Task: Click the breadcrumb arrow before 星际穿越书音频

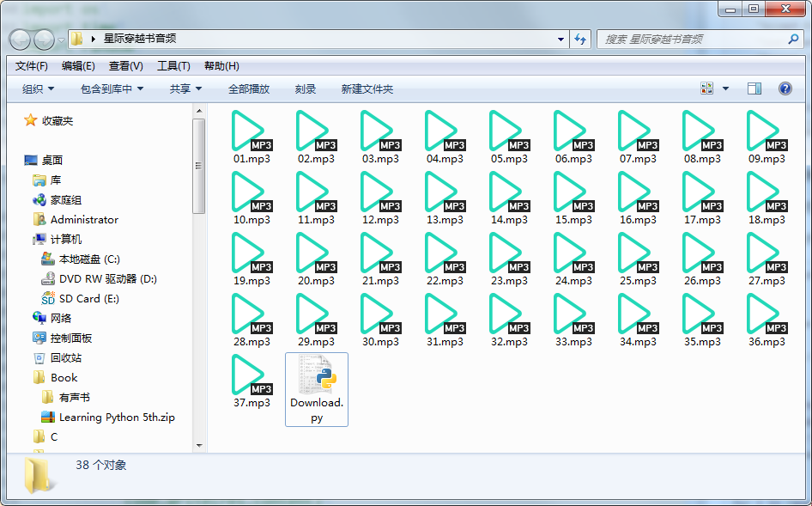Action: click(94, 39)
